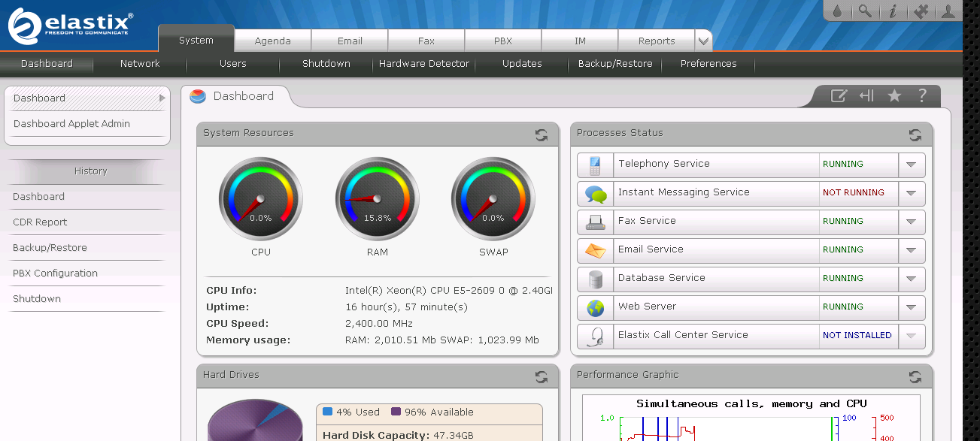Click the RAM usage gauge
Screen dimensions: 980x441
tap(378, 199)
